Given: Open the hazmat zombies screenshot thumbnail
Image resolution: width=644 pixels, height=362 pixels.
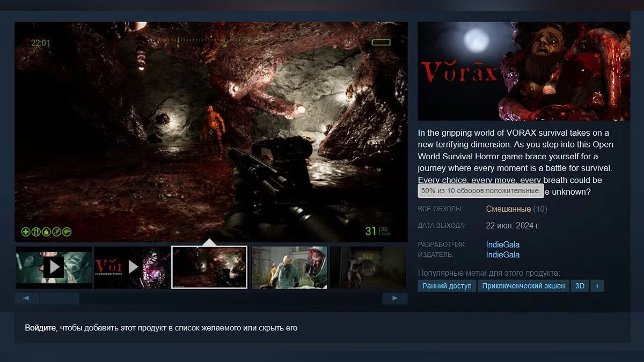Looking at the screenshot, I should pos(289,267).
